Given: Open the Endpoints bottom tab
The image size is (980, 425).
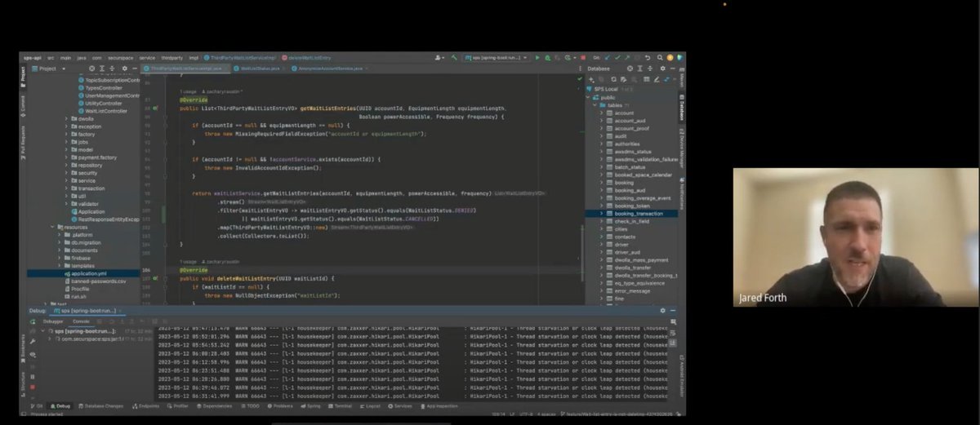Looking at the screenshot, I should [x=145, y=406].
